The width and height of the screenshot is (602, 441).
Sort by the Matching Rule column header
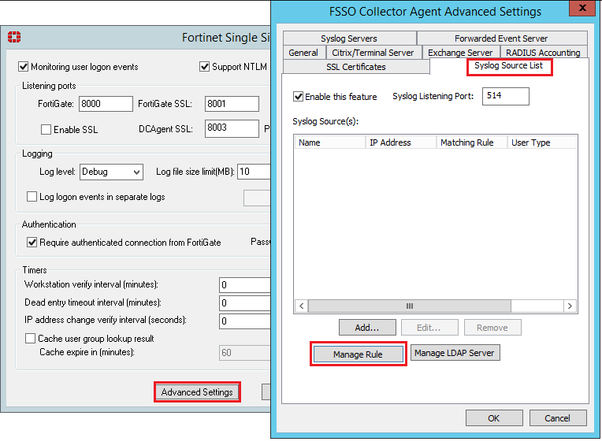[472, 142]
